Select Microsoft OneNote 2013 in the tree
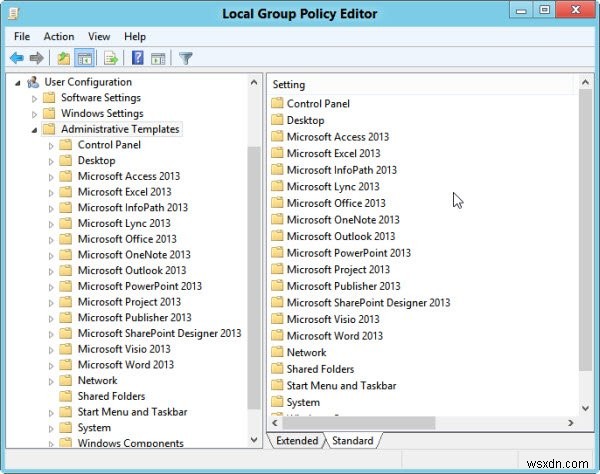This screenshot has width=600, height=474. click(x=134, y=254)
